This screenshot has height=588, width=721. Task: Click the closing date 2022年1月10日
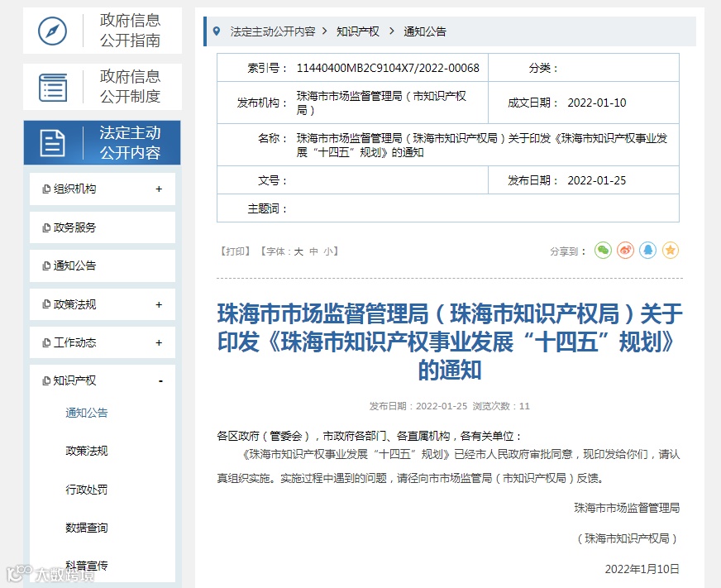coord(642,569)
